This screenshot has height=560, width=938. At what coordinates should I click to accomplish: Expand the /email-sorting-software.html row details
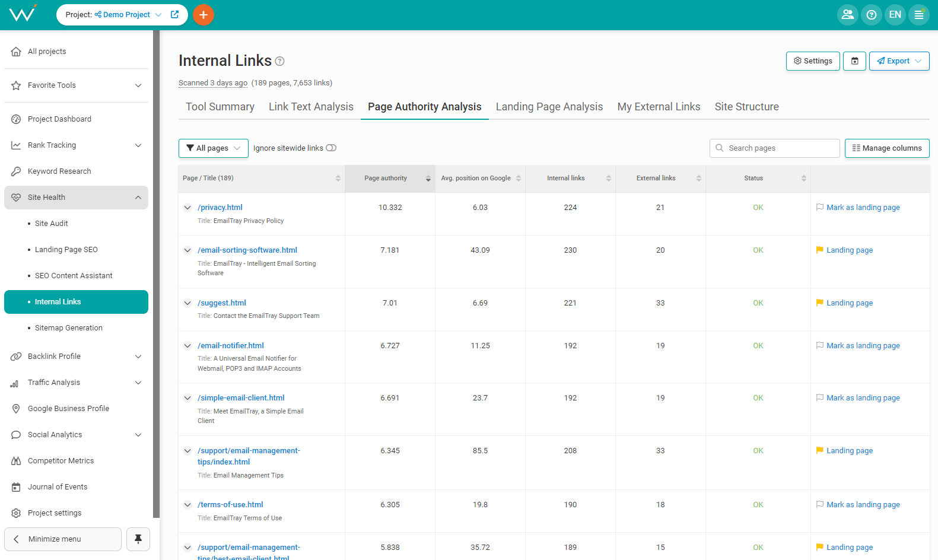(187, 250)
